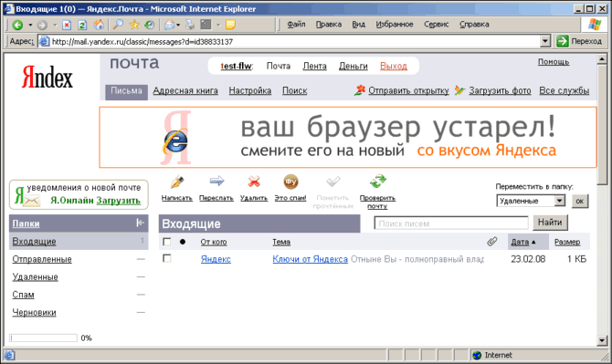Click the Internet Explorer logo in banner
This screenshot has height=364, width=612.
175,141
